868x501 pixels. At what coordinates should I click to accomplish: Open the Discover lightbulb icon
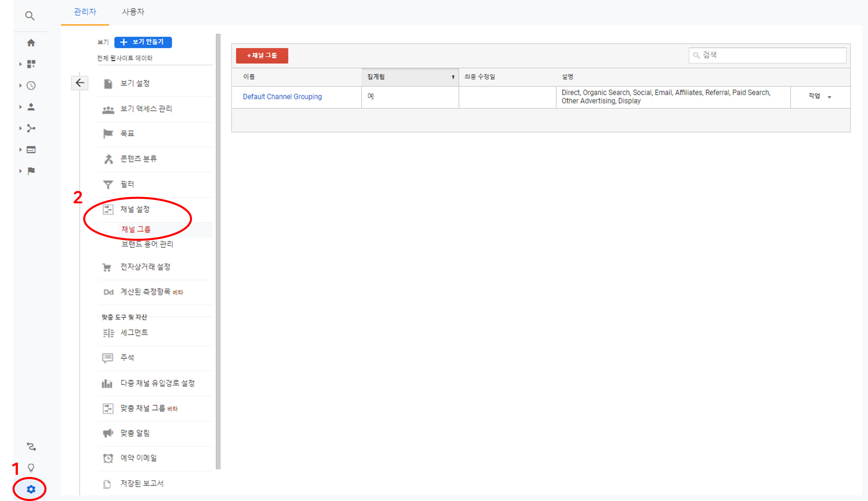click(x=31, y=468)
